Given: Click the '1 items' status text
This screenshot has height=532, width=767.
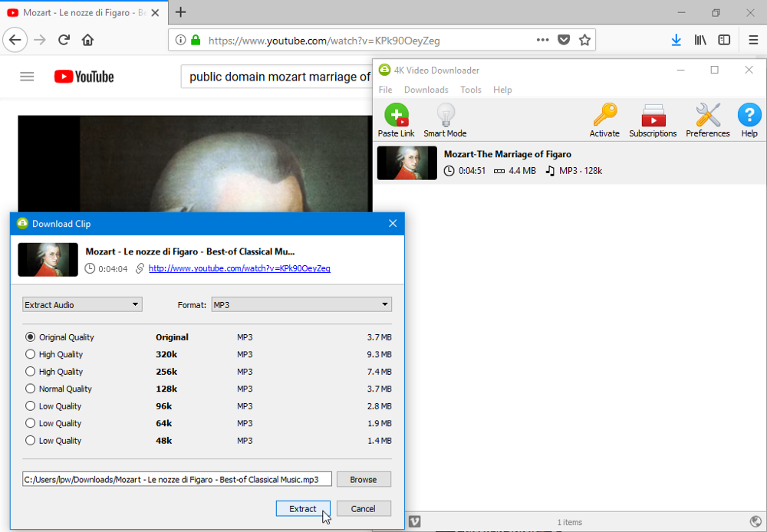Looking at the screenshot, I should 569,522.
